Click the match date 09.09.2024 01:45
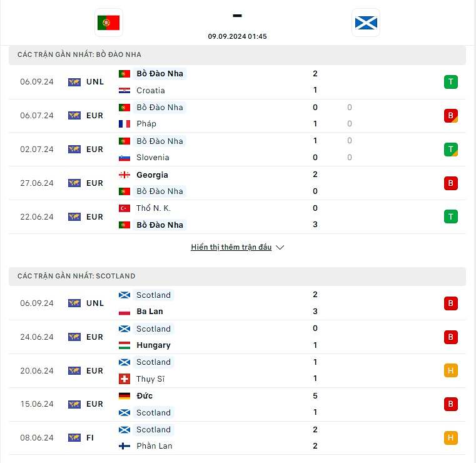 point(237,36)
